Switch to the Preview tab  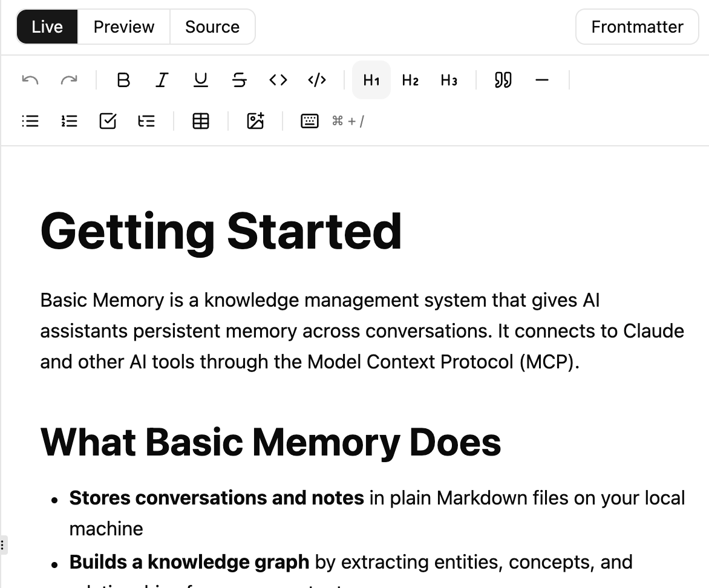123,26
